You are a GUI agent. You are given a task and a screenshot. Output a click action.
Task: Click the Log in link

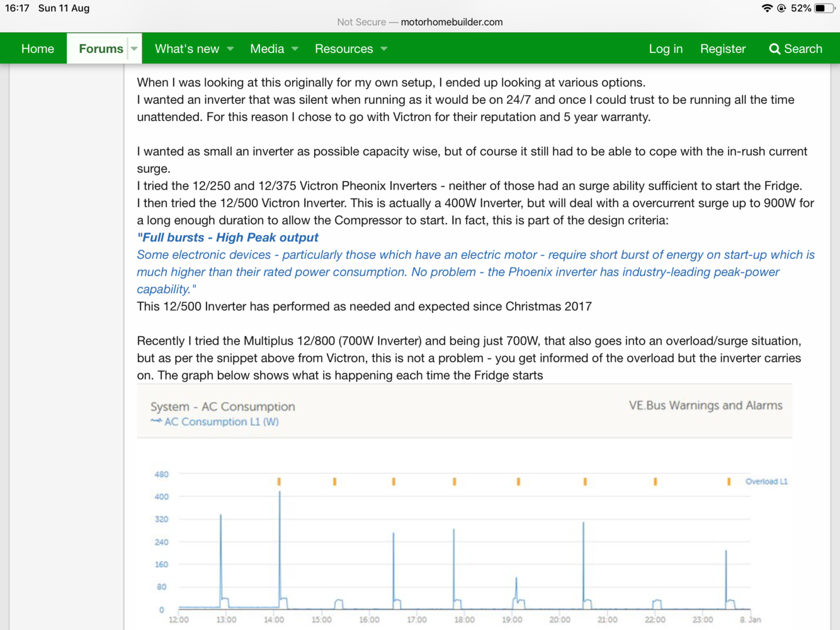pyautogui.click(x=666, y=49)
